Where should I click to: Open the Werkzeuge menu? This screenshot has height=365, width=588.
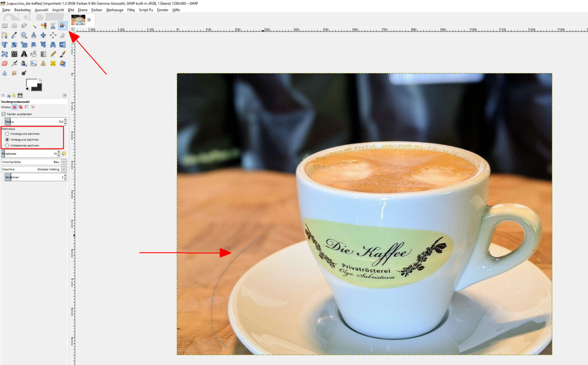[114, 10]
